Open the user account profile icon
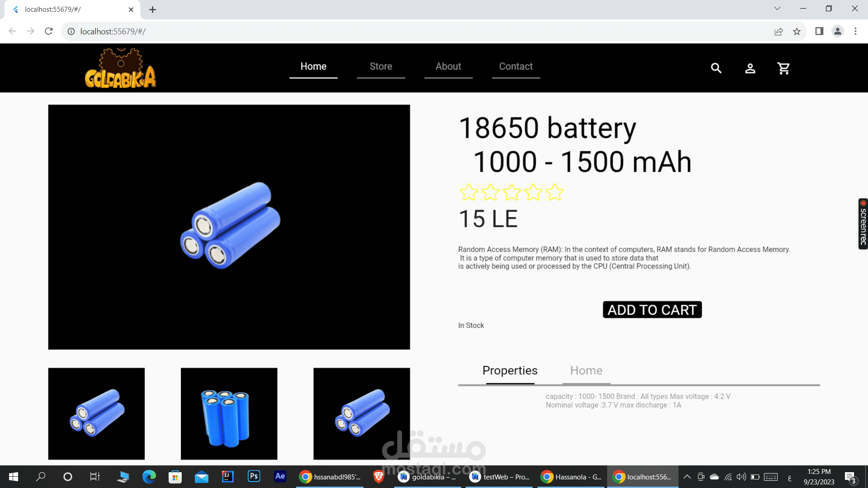 pos(750,68)
